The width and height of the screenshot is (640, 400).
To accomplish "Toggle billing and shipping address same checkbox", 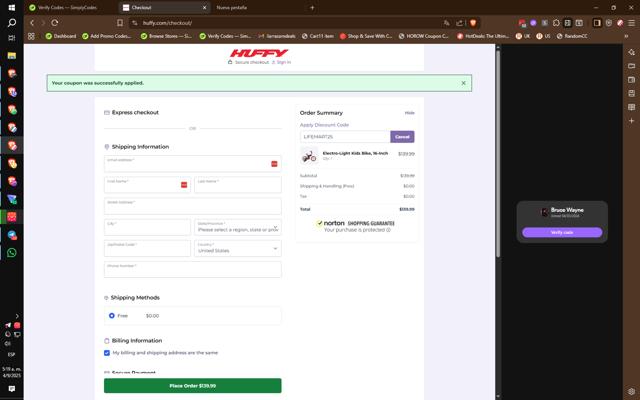I will pos(107,353).
